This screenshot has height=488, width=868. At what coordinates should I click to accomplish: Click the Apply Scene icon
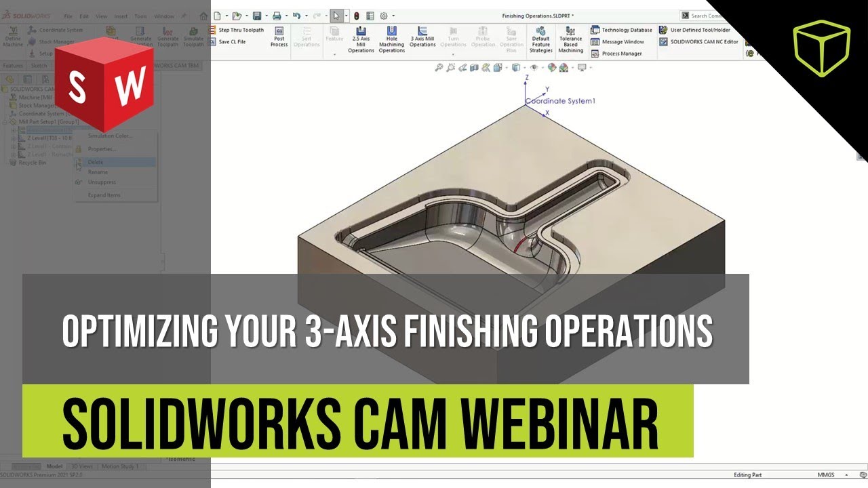tap(564, 67)
